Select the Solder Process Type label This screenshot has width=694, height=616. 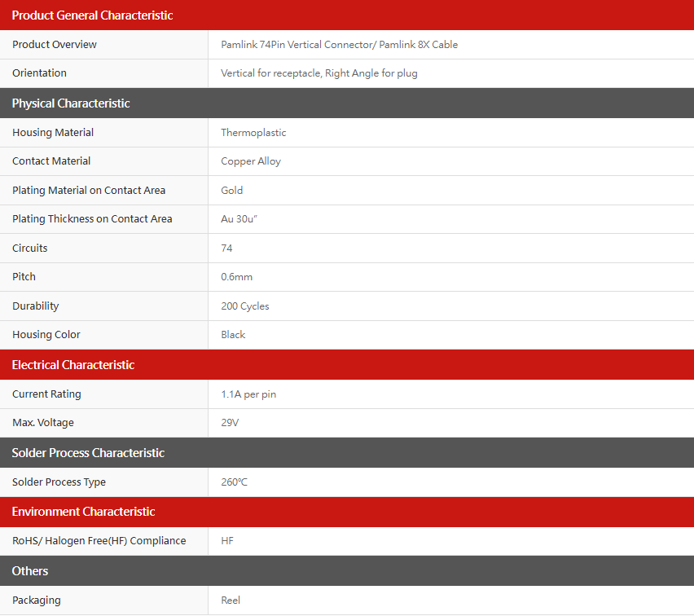point(59,482)
